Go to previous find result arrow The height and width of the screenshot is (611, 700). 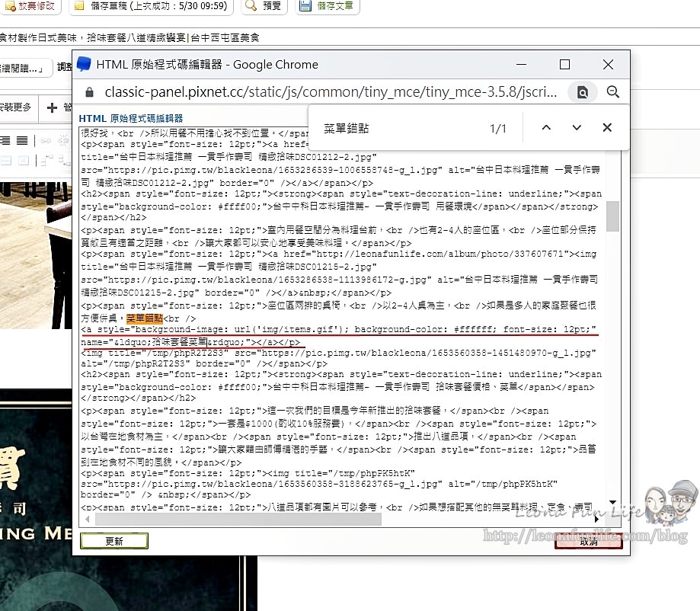point(546,128)
